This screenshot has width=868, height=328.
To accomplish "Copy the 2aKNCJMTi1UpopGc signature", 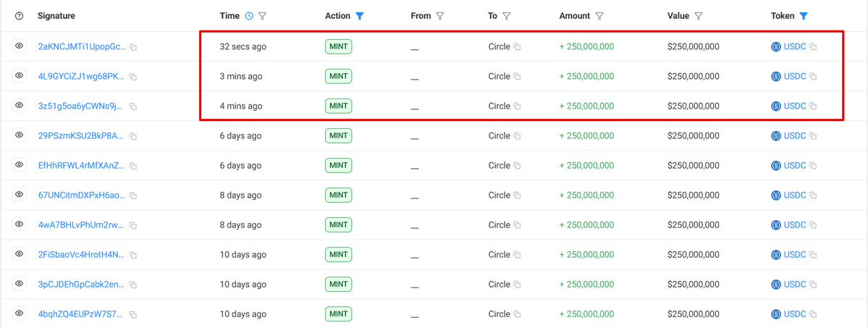I will 133,47.
